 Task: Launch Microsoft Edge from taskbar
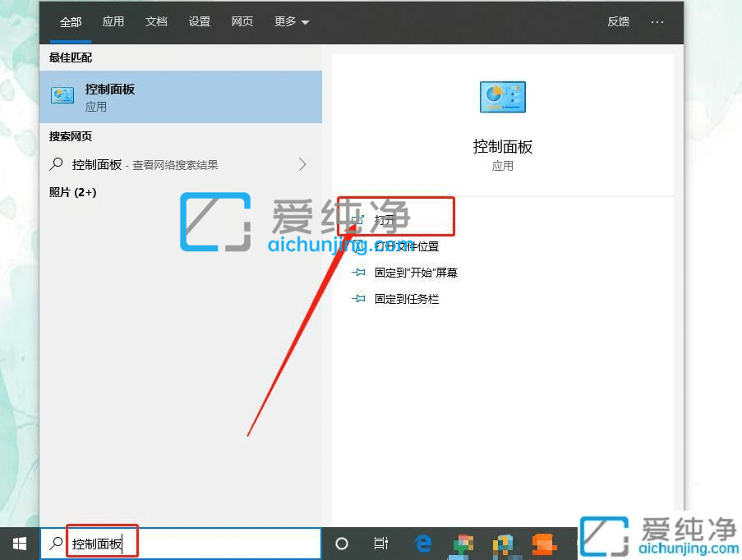[423, 544]
